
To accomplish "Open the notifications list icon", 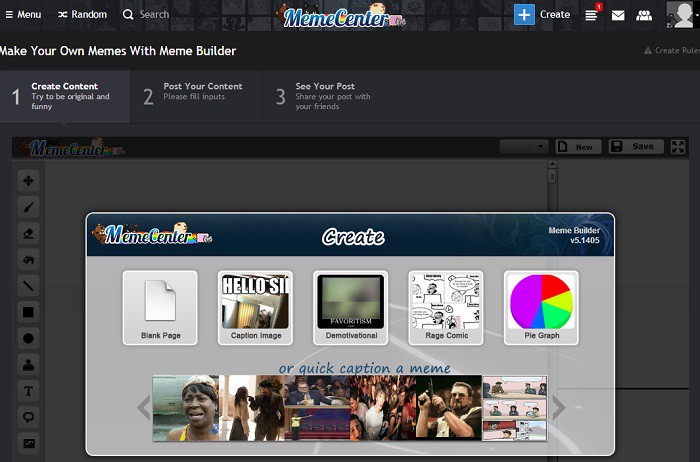I will 591,15.
